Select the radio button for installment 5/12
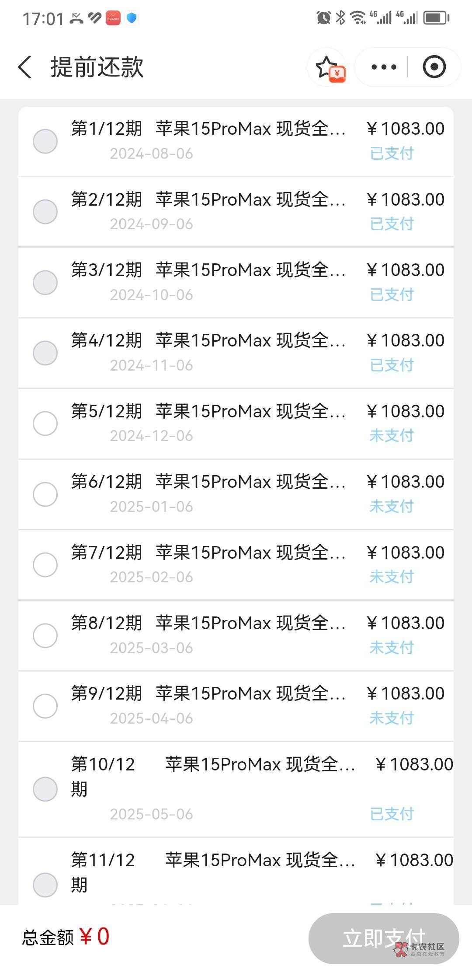Image resolution: width=472 pixels, height=980 pixels. pyautogui.click(x=45, y=423)
